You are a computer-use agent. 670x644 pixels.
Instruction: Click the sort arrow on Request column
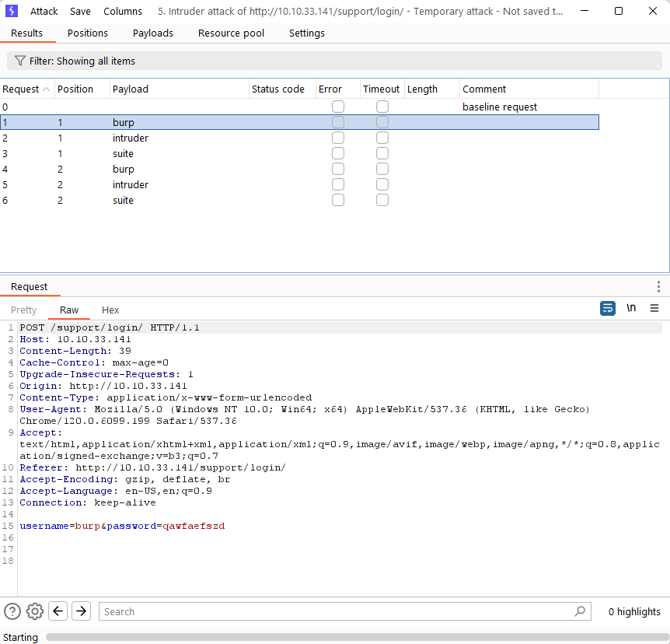point(46,89)
